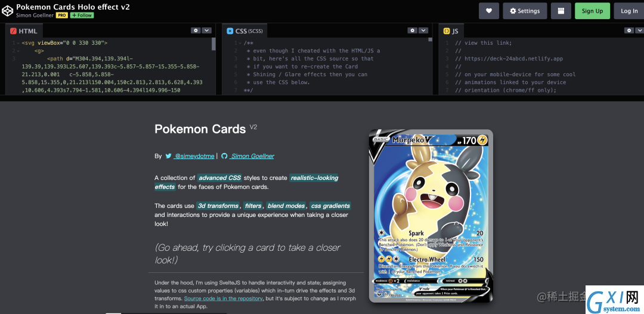Image resolution: width=644 pixels, height=314 pixels.
Task: Open the Source code repository link
Action: (224, 299)
